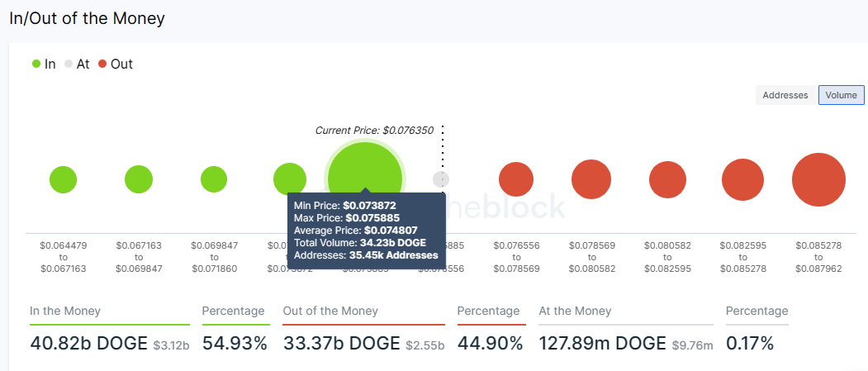Click the small gray At the Money bubble
The image size is (868, 371).
pos(441,179)
